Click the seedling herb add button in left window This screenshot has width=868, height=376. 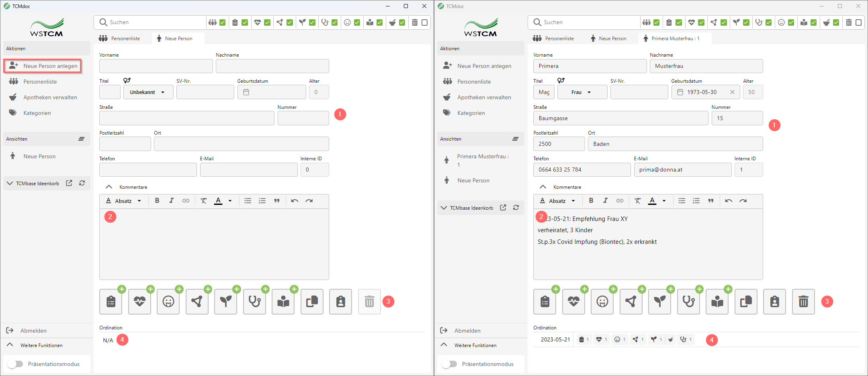click(225, 302)
